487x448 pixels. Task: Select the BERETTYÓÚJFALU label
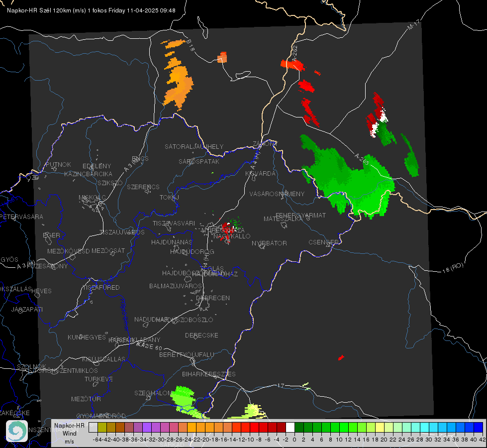coord(187,355)
